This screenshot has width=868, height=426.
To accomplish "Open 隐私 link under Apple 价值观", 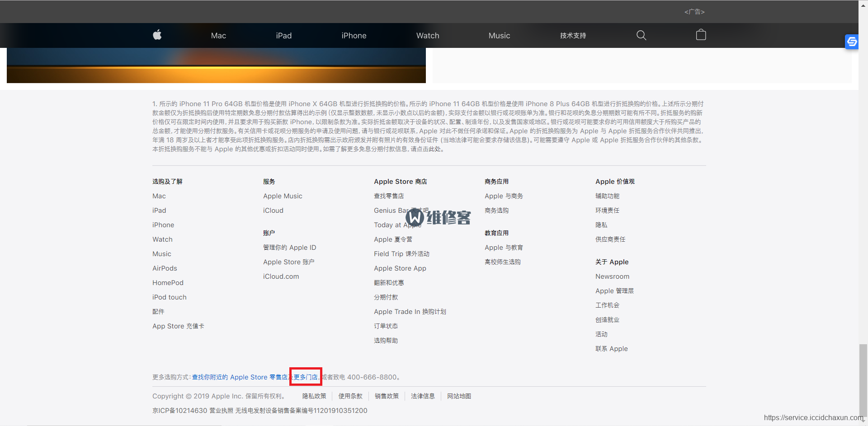I will (x=601, y=225).
